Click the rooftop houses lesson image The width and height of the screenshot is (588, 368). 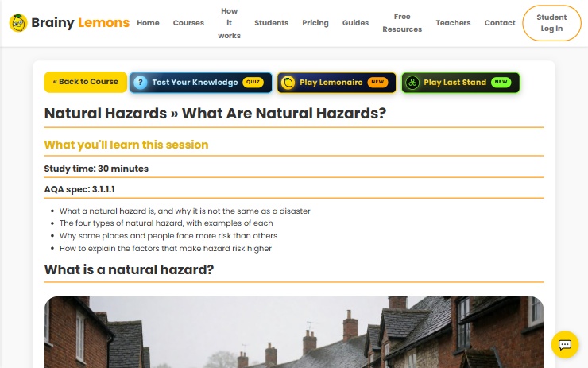point(294,332)
